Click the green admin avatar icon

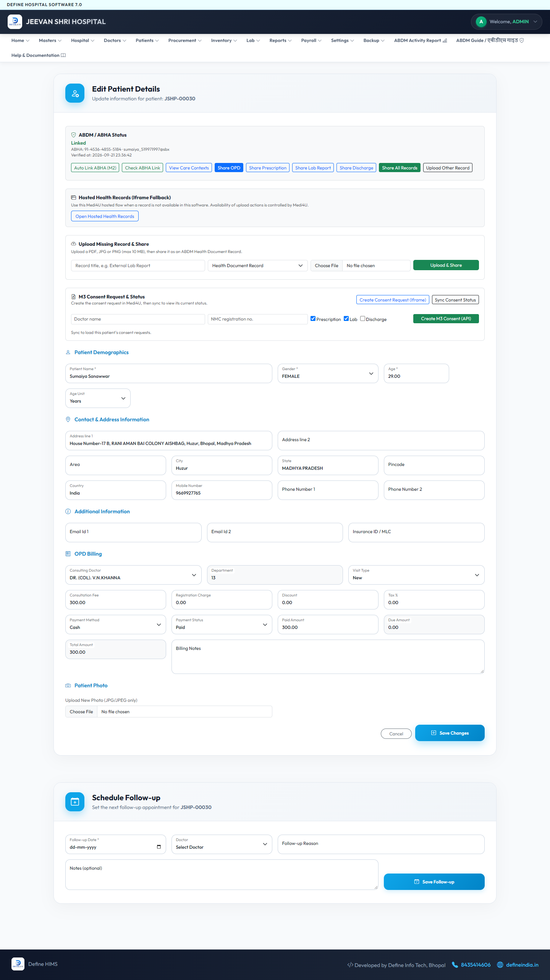[481, 22]
